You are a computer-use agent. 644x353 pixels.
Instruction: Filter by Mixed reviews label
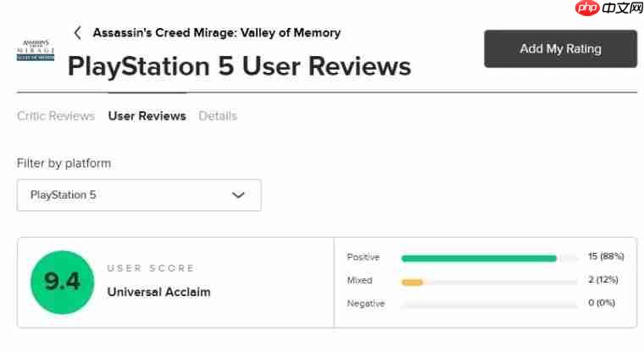[x=359, y=280]
